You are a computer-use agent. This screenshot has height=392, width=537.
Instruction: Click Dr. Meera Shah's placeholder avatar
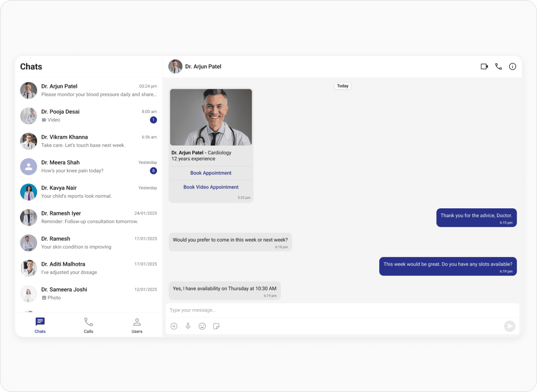click(x=29, y=167)
